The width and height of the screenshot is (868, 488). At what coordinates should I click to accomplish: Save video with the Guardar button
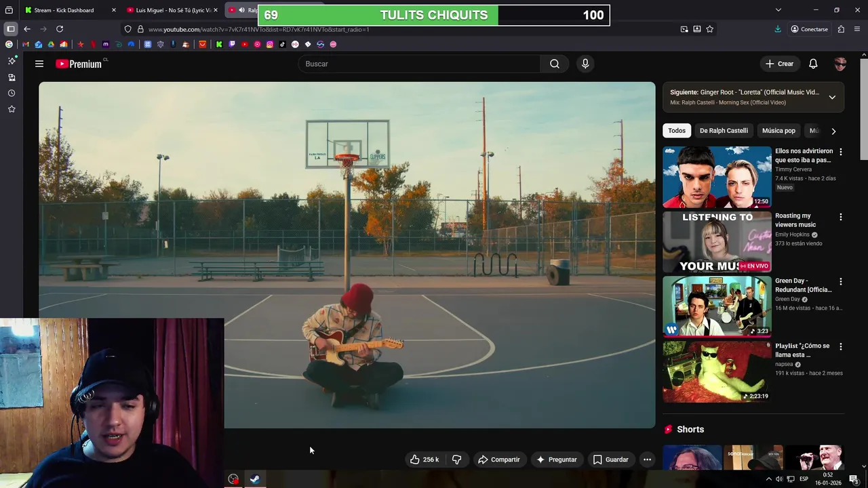click(611, 460)
